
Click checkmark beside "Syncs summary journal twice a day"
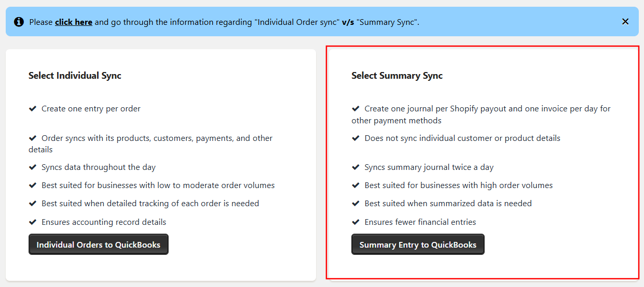tap(355, 167)
